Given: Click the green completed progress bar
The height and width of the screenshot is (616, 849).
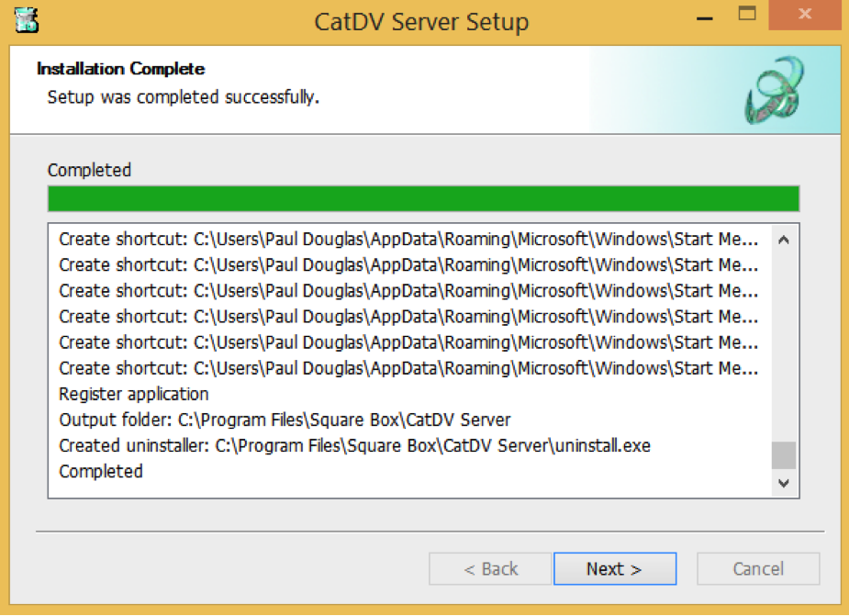Looking at the screenshot, I should tap(422, 198).
